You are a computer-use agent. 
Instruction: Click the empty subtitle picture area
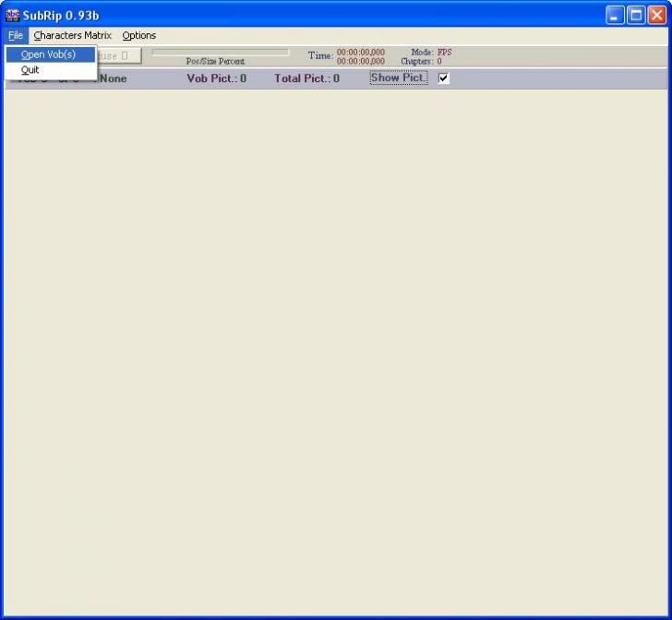pyautogui.click(x=336, y=351)
